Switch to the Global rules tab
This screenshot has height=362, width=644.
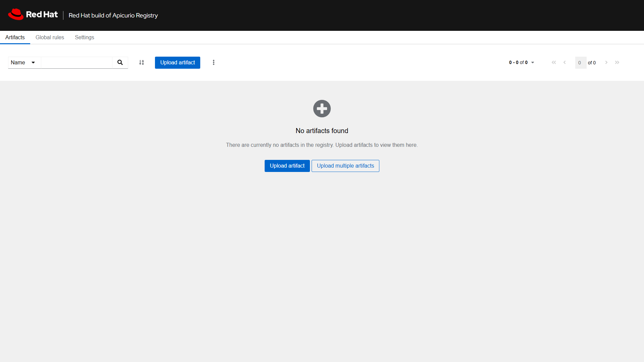click(50, 37)
